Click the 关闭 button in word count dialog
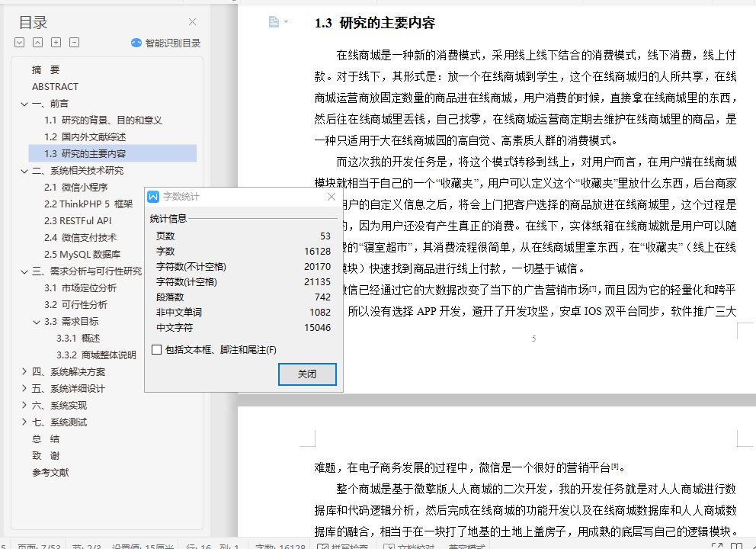Screen dimensions: 756x549 click(307, 374)
